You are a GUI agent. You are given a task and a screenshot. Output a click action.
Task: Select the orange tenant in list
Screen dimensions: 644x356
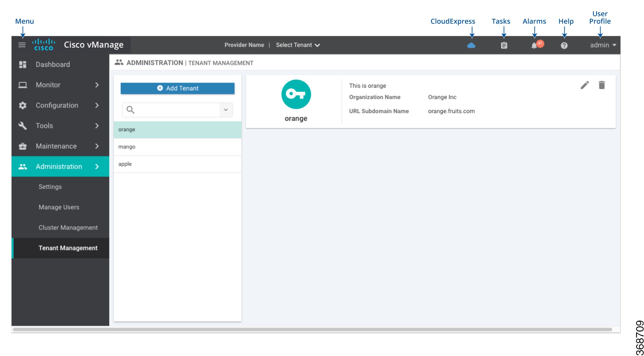(178, 130)
